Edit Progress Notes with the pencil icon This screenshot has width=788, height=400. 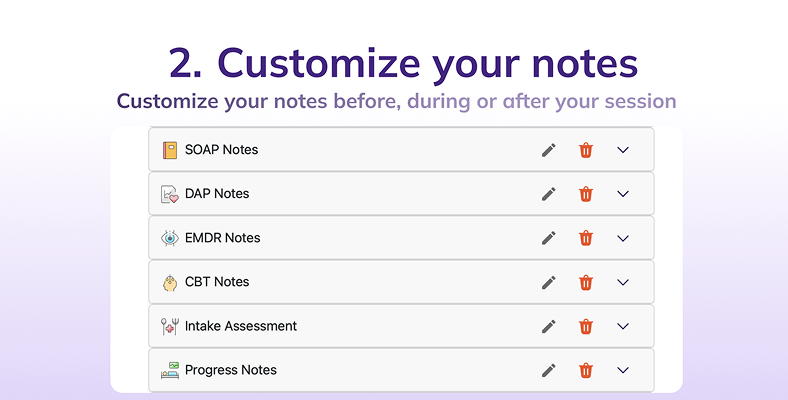coord(549,370)
